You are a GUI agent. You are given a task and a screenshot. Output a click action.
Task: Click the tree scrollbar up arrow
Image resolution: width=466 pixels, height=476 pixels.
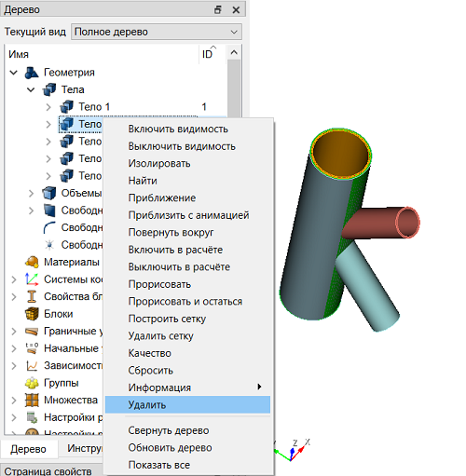pos(234,53)
